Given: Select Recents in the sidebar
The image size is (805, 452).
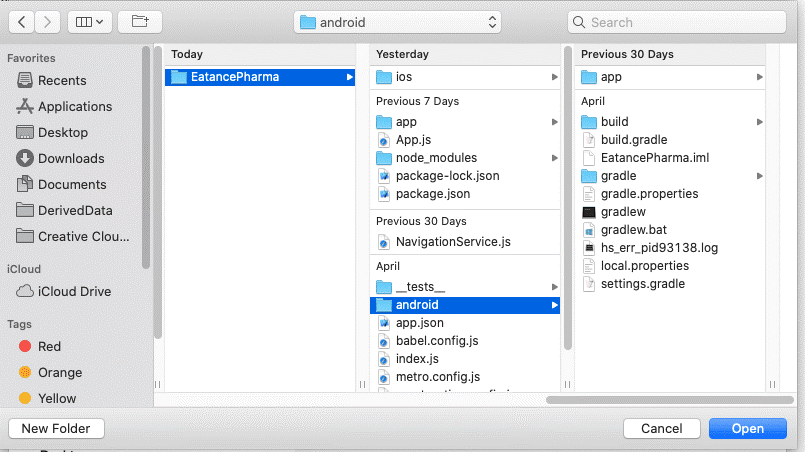Looking at the screenshot, I should click(62, 80).
